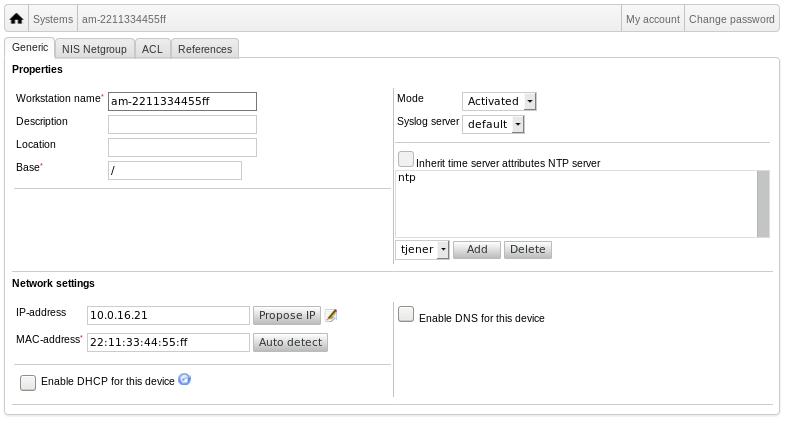The width and height of the screenshot is (785, 422).
Task: Click the NTP server list scrollbar
Action: (763, 203)
